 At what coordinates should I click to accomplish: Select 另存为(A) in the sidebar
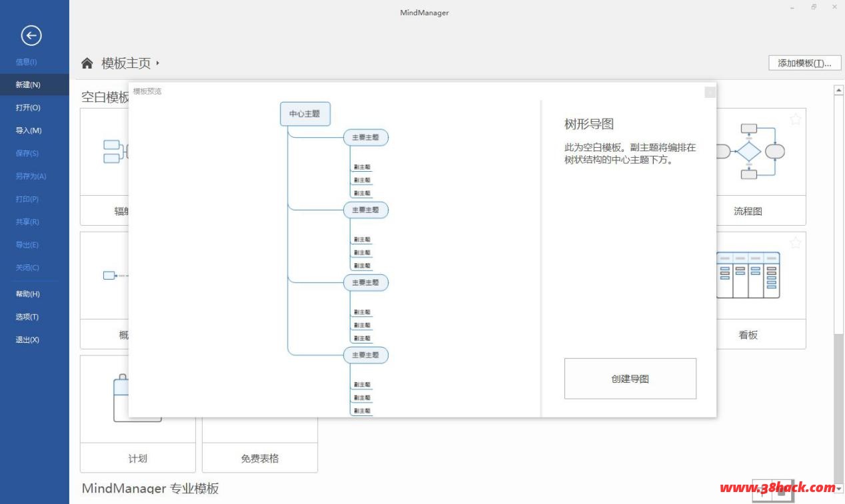[x=35, y=176]
